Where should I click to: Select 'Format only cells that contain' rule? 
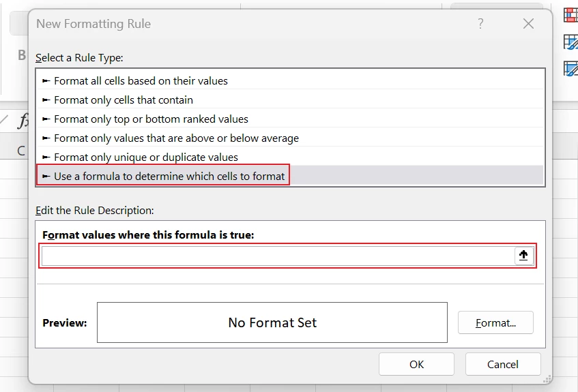123,100
